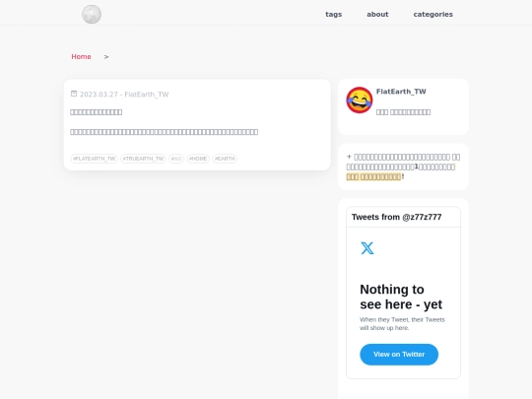Click the X logo in tweet widget

[x=367, y=248]
